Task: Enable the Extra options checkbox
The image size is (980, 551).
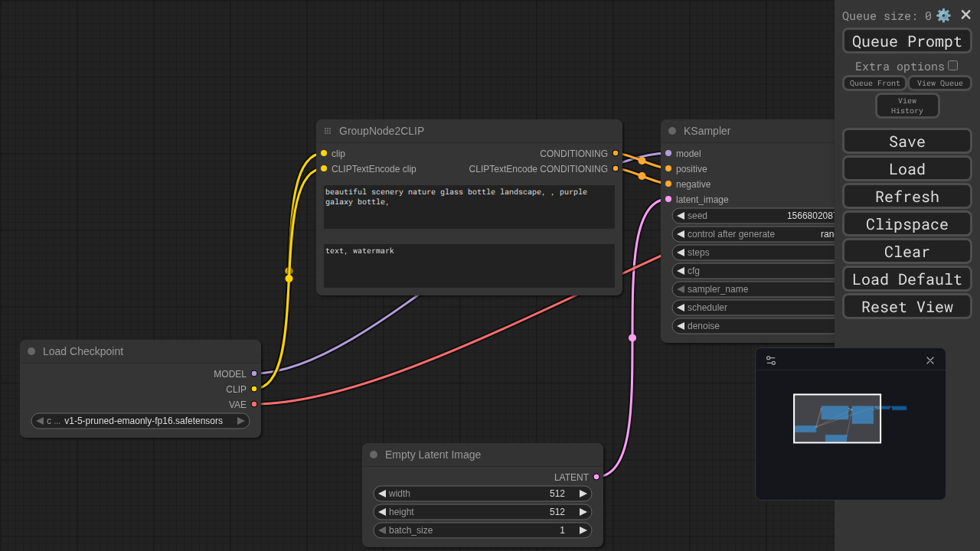Action: coord(952,66)
